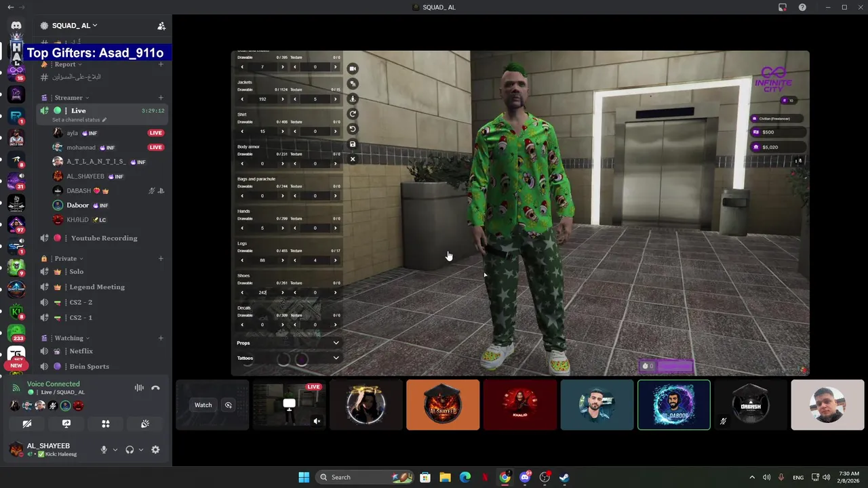Click the icon button beside Watch

pos(229,405)
